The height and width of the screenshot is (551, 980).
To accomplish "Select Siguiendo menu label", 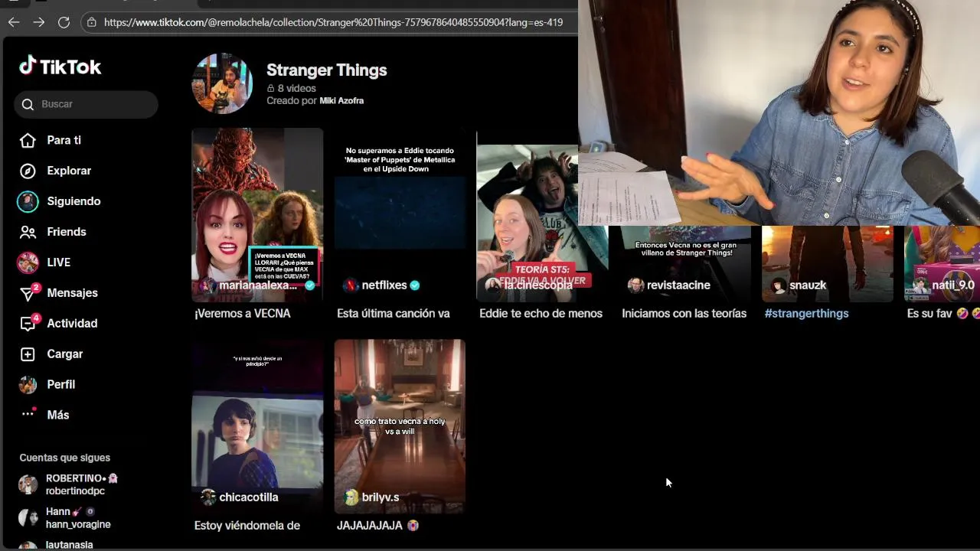I will coord(73,201).
